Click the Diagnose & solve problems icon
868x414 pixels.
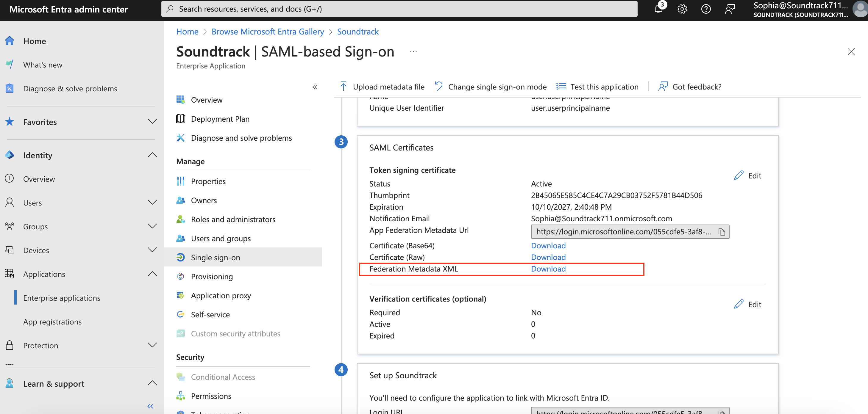[10, 89]
